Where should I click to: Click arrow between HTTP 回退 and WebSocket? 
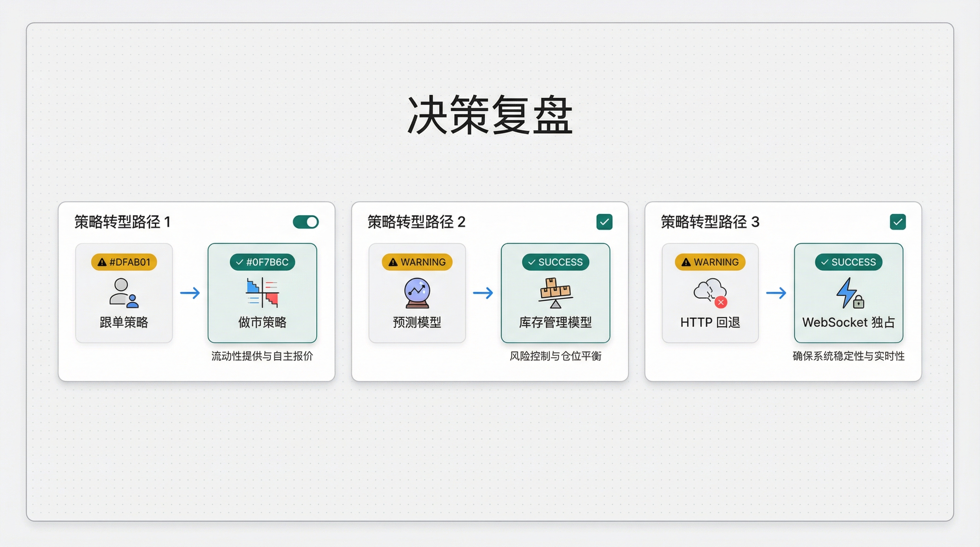pyautogui.click(x=776, y=293)
